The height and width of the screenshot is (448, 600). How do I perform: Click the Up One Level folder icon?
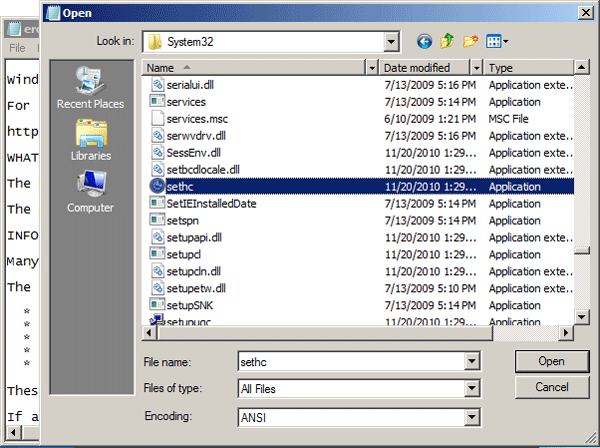click(447, 41)
